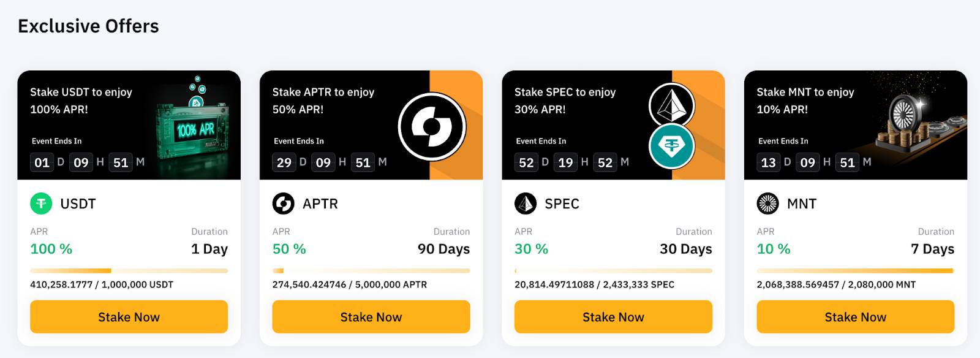Click the APTR staking progress bar

[x=371, y=270]
